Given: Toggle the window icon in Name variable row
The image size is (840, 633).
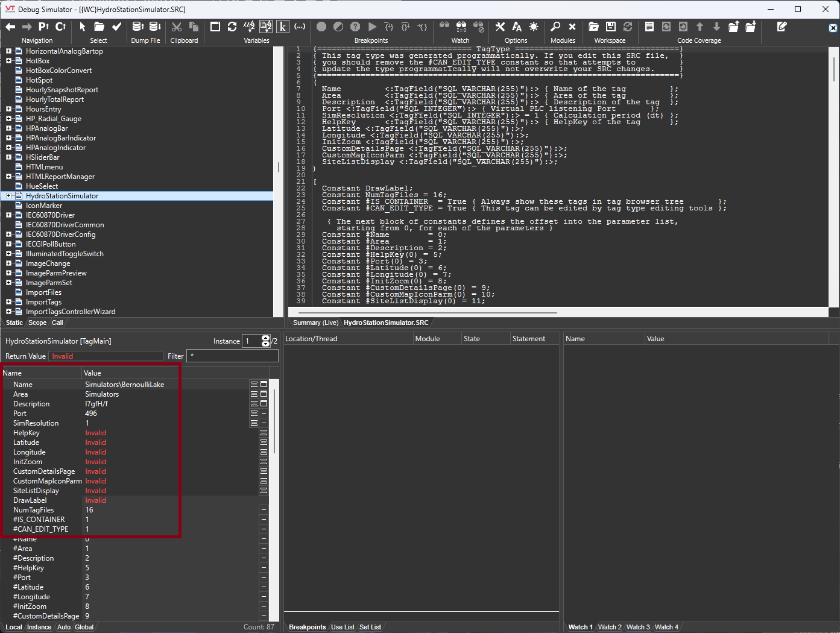Looking at the screenshot, I should [264, 385].
